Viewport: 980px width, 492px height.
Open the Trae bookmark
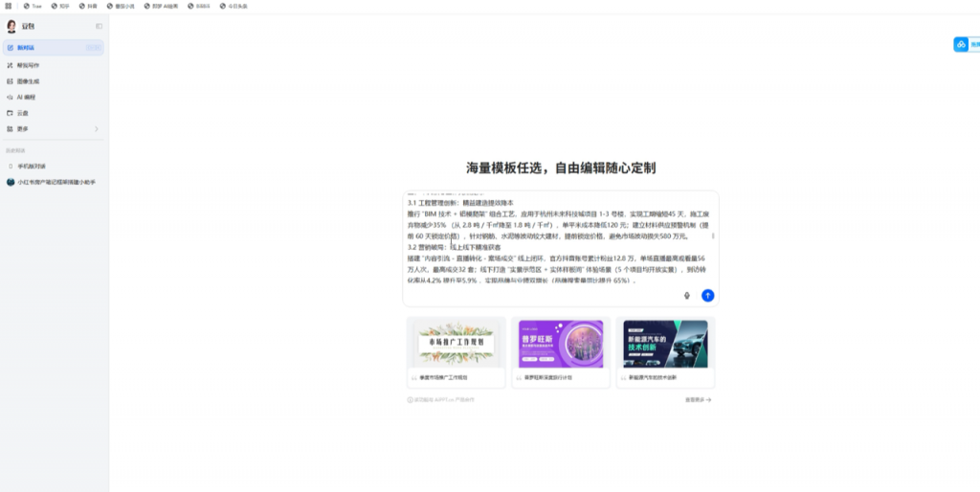[33, 6]
